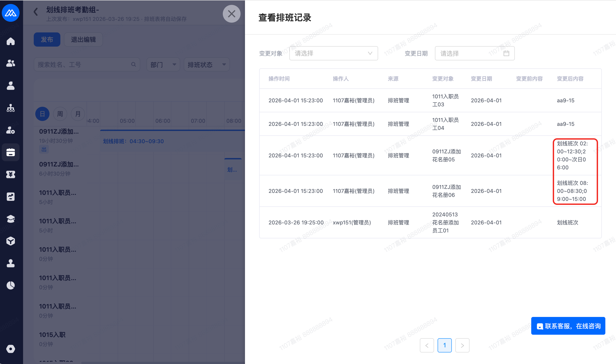
Task: Click the yen payroll sidebar icon
Action: [x=11, y=174]
